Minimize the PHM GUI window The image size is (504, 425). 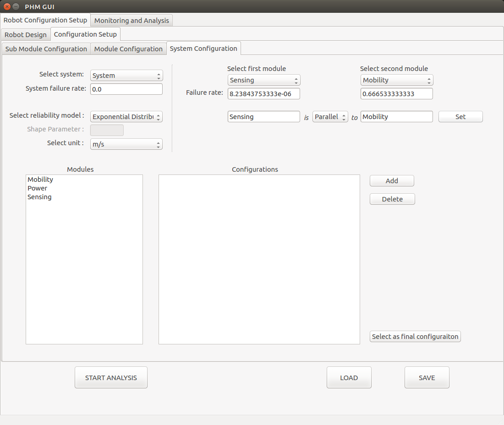click(x=16, y=6)
